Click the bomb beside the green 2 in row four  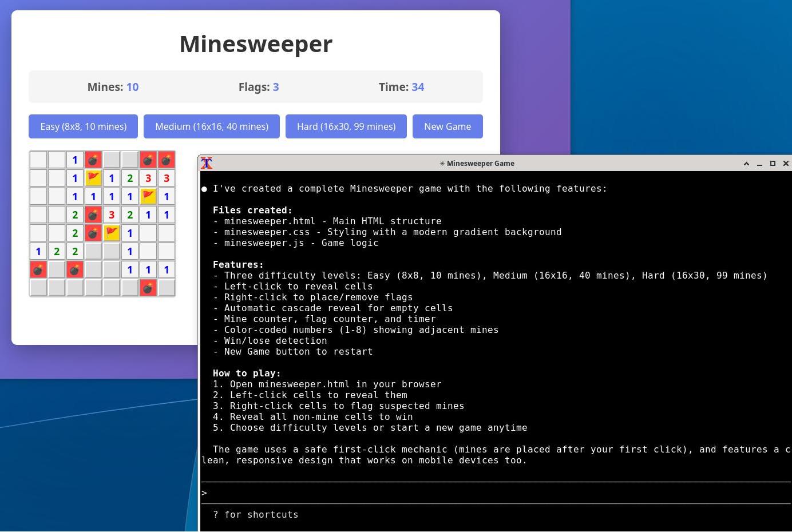pos(93,215)
